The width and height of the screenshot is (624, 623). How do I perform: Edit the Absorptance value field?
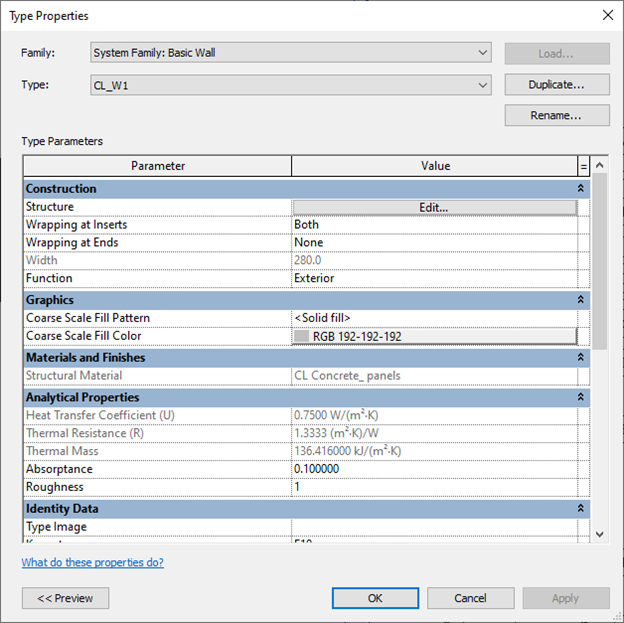434,469
